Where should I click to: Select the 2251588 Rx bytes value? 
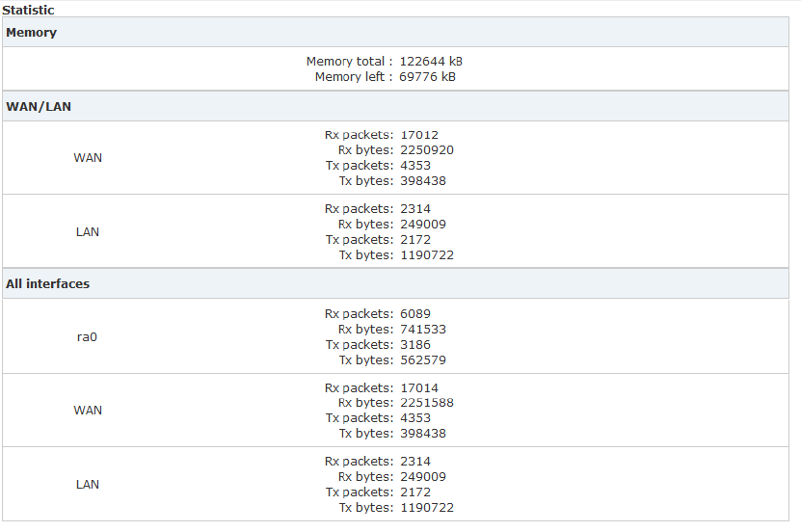427,403
